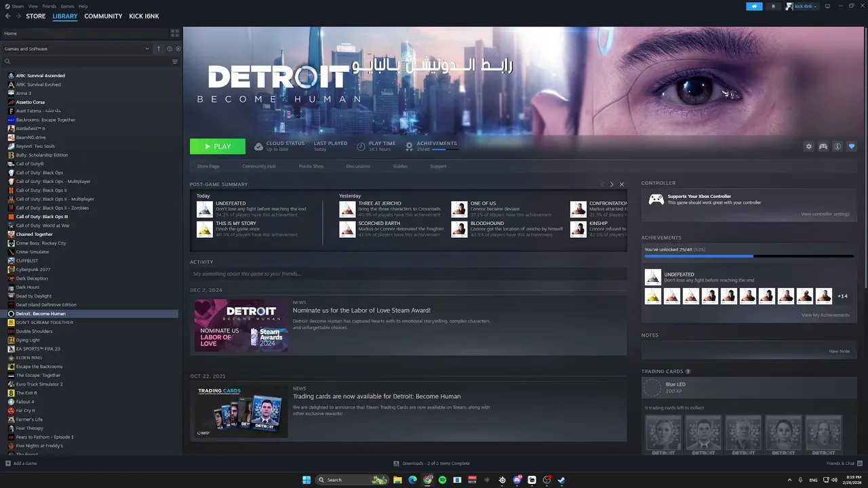
Task: Open the Store Page link
Action: click(x=208, y=166)
